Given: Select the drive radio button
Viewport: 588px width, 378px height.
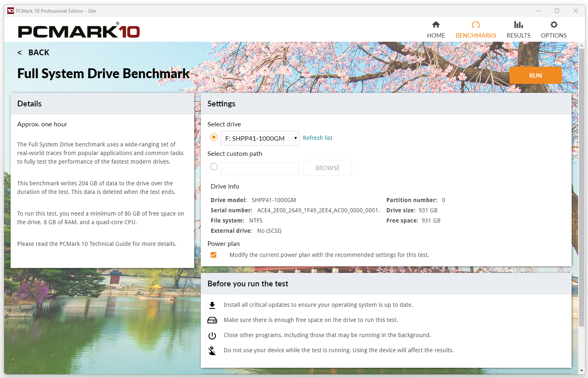Looking at the screenshot, I should 213,137.
